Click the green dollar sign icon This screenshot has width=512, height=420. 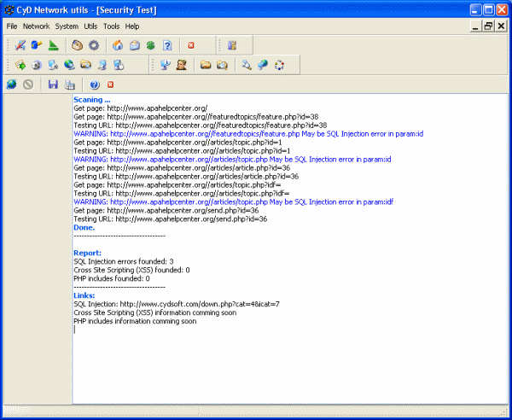pos(150,45)
